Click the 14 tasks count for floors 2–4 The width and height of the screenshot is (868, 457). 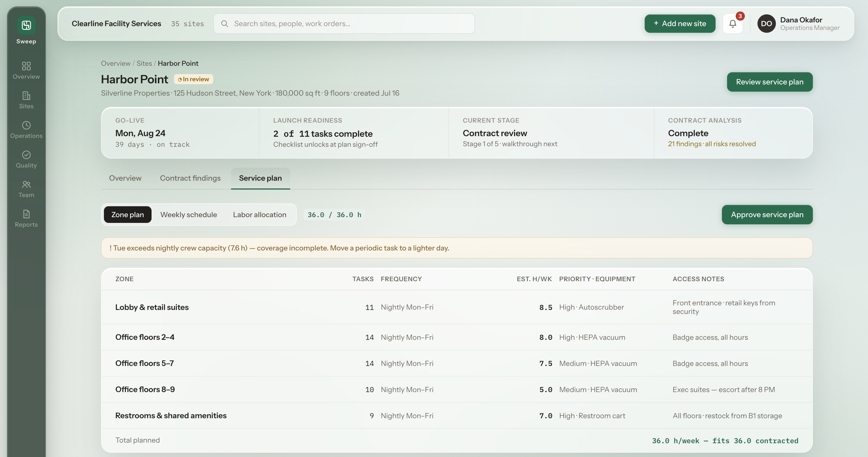[369, 337]
